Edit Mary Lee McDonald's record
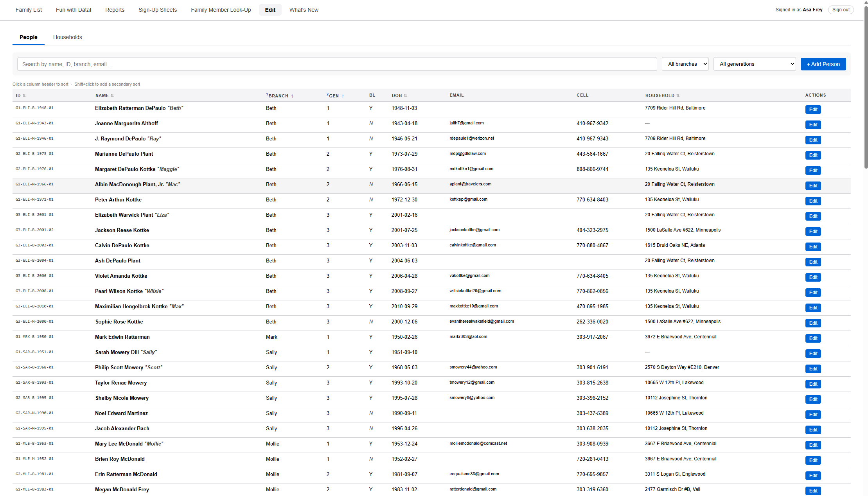The image size is (868, 496). pyautogui.click(x=813, y=445)
